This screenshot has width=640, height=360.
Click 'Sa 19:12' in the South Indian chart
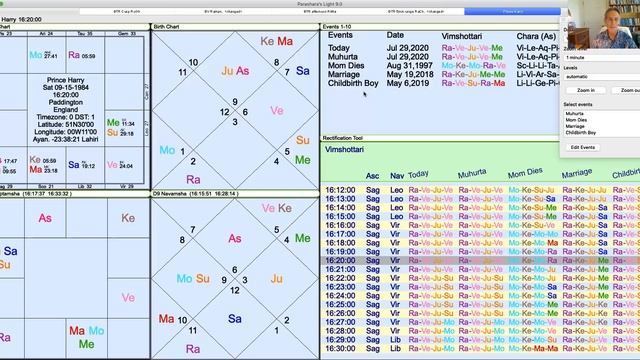pyautogui.click(x=82, y=165)
